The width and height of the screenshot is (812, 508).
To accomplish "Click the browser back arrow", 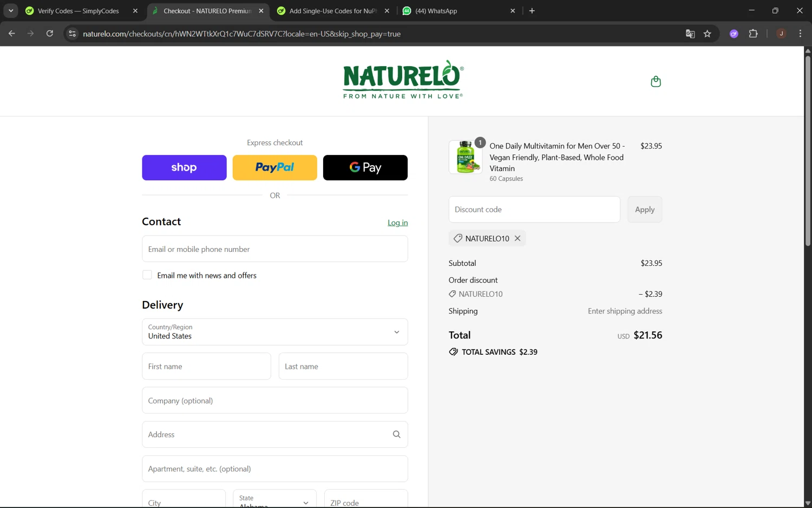I will pyautogui.click(x=11, y=34).
